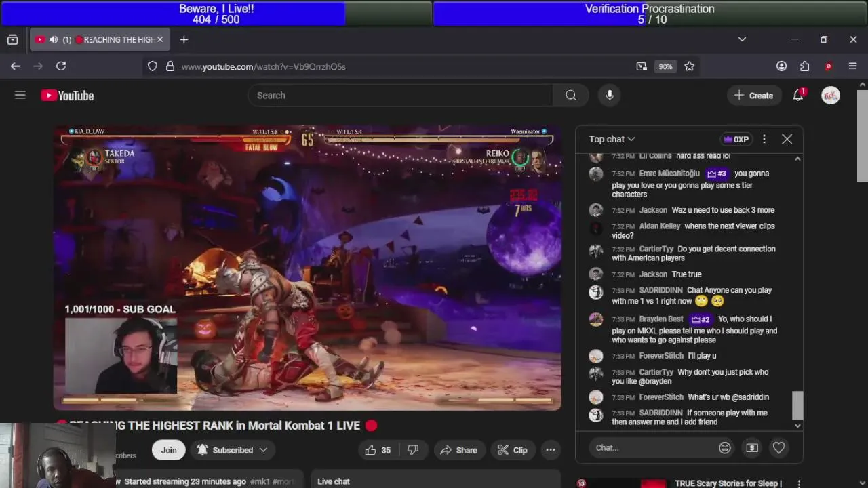The height and width of the screenshot is (488, 868).
Task: Reload the page with the refresh icon
Action: click(x=61, y=66)
